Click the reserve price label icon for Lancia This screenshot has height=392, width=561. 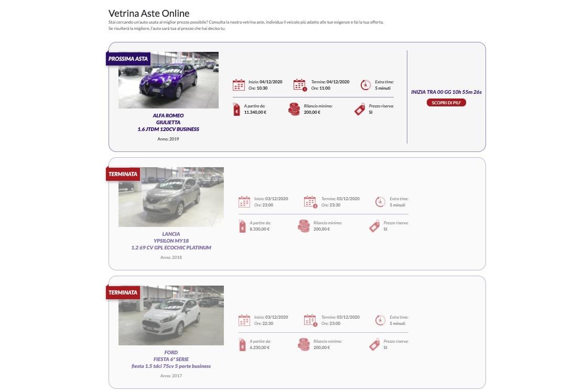tap(374, 226)
